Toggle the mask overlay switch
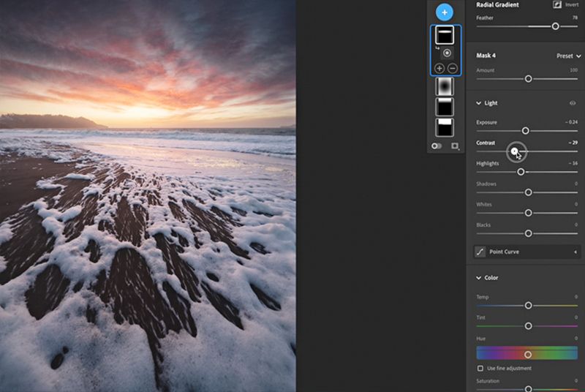585x392 pixels. [437, 146]
